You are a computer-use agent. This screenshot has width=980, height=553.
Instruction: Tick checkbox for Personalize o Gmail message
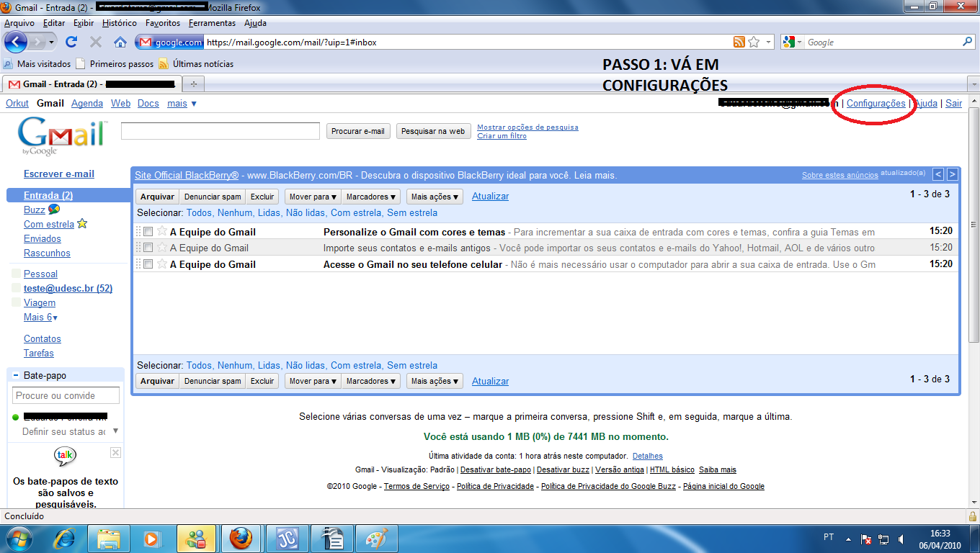point(148,232)
